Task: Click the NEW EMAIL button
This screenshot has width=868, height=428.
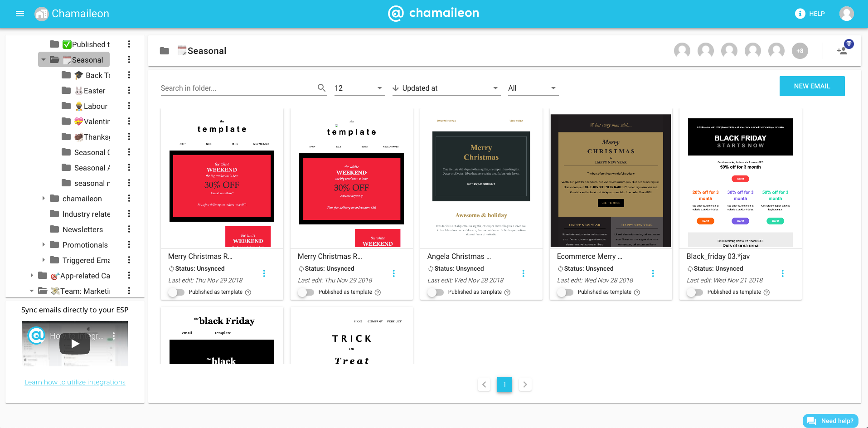Action: pyautogui.click(x=812, y=86)
